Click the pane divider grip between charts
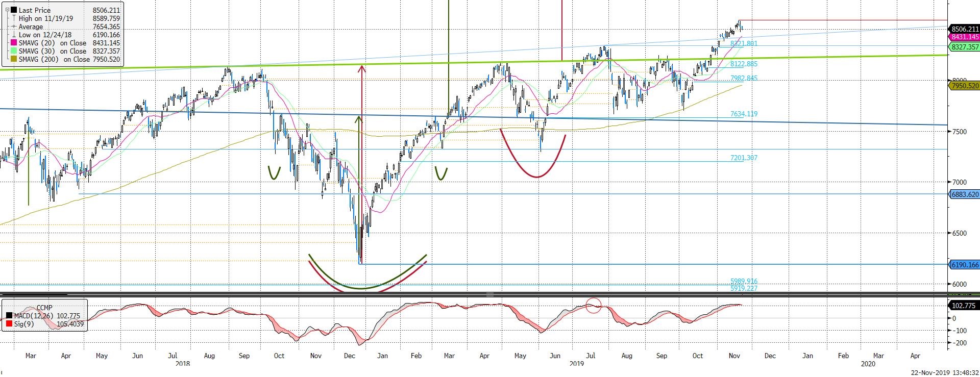This screenshot has height=377, width=980. tap(490, 294)
